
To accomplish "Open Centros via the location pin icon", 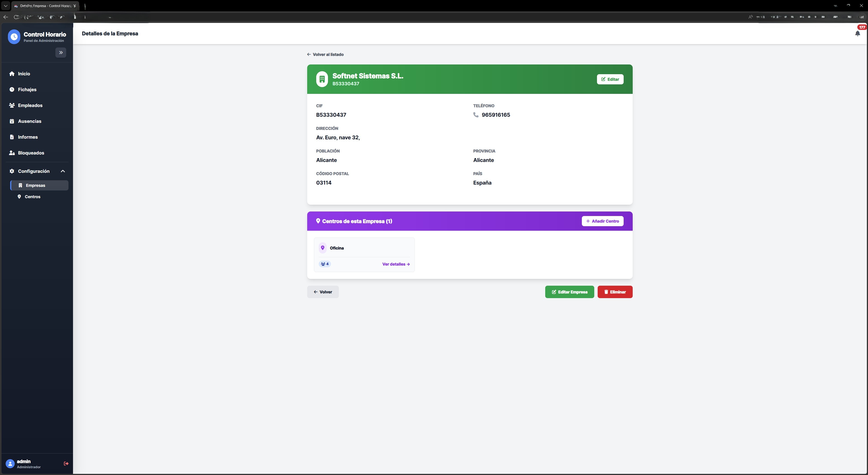I will point(19,197).
